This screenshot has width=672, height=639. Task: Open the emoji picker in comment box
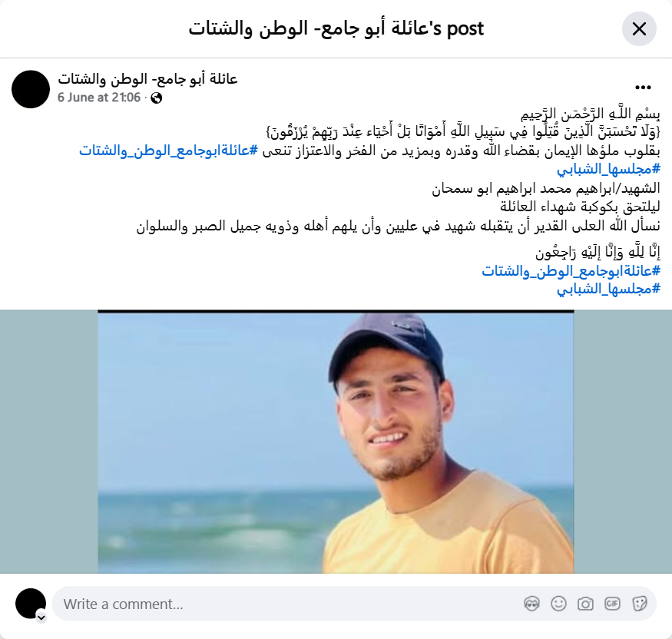(x=558, y=604)
